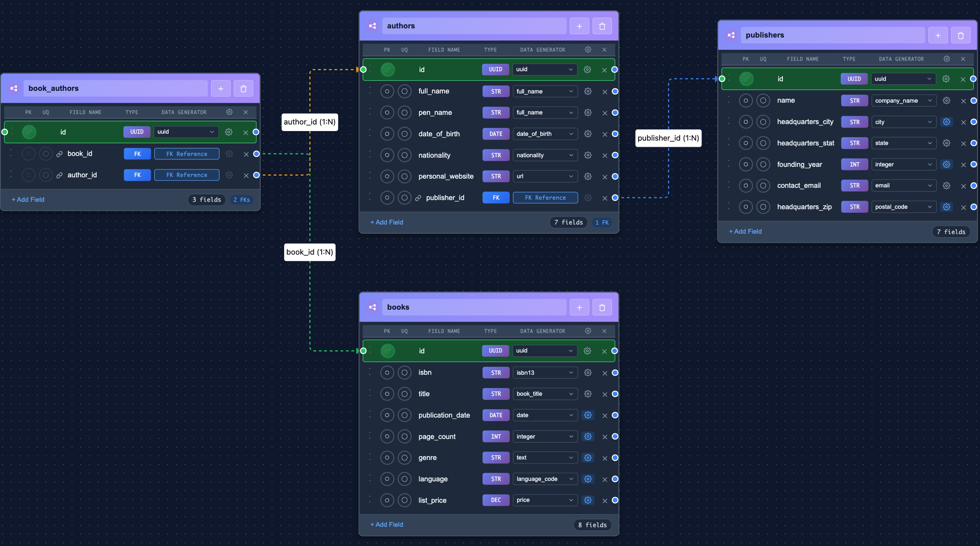The image size is (980, 546).
Task: Open settings gear for the publication_date field
Action: [x=587, y=415]
